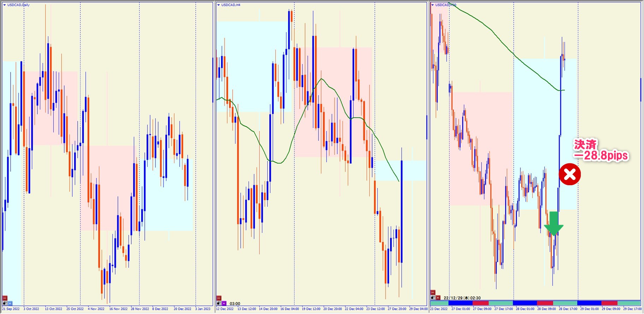
Task: Toggle purple square button in H4 chart
Action: click(x=224, y=303)
